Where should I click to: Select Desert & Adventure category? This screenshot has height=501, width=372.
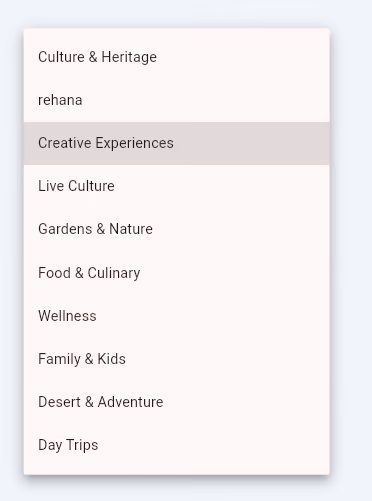point(177,402)
